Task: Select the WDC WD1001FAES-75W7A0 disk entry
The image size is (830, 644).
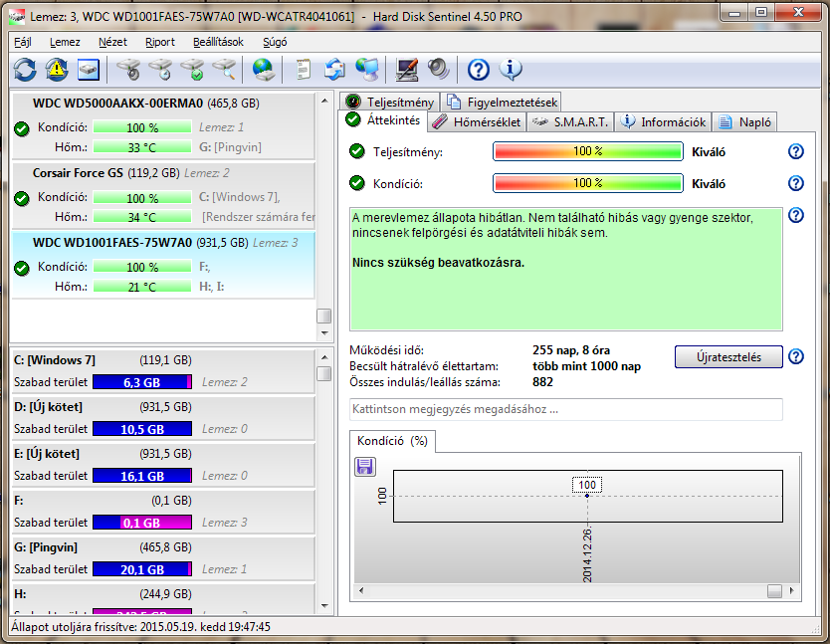Action: [x=163, y=265]
